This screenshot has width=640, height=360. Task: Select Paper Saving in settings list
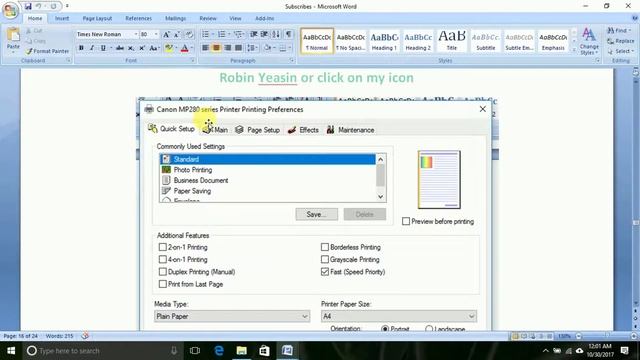[267, 191]
